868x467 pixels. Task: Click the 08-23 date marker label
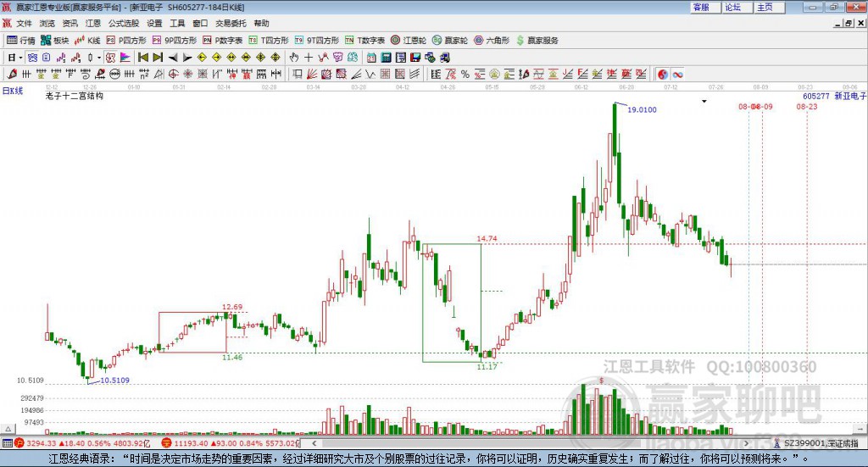pos(807,106)
